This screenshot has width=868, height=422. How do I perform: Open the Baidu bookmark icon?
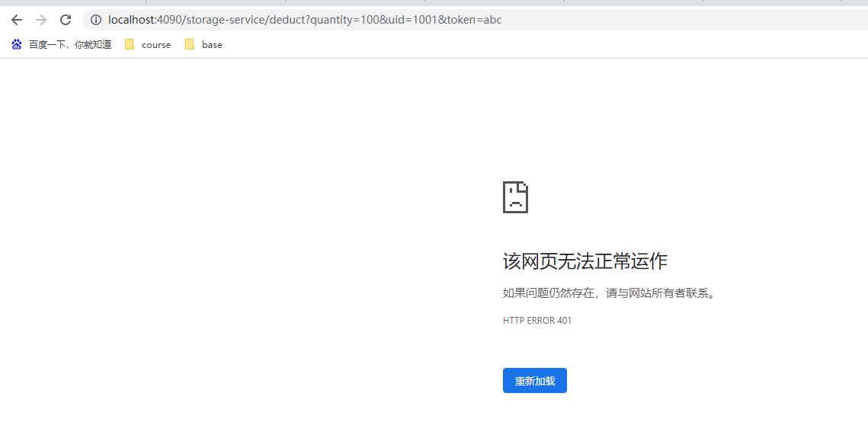click(x=17, y=44)
